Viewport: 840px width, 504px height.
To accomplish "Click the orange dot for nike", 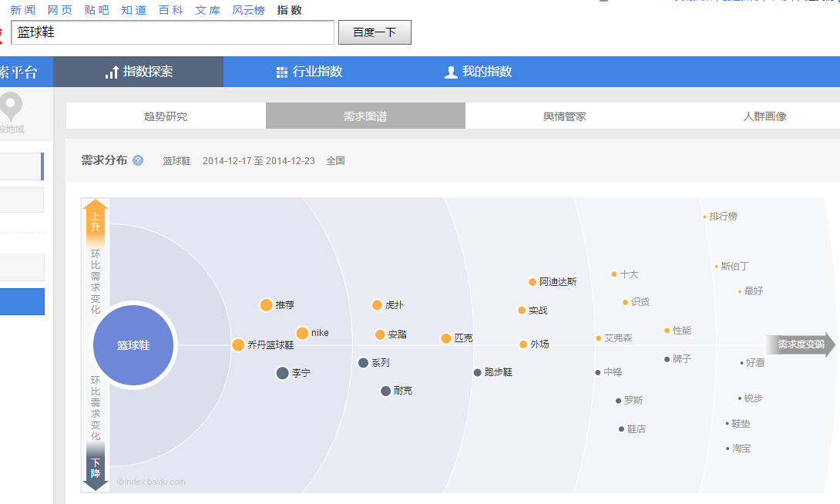I will coord(302,333).
